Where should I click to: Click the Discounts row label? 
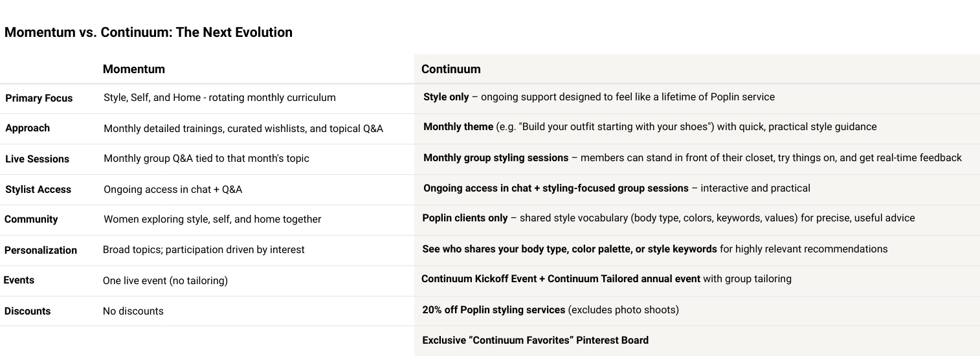[27, 311]
